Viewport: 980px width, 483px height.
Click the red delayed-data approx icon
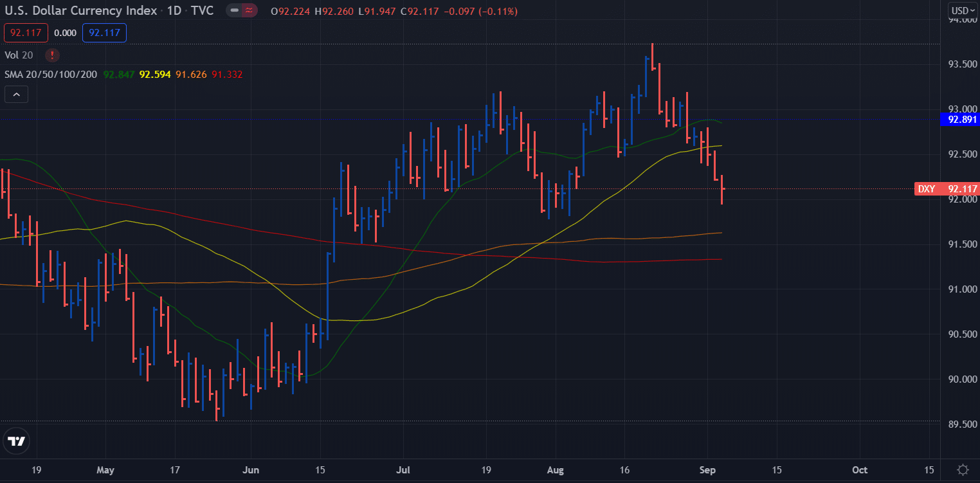[x=248, y=11]
